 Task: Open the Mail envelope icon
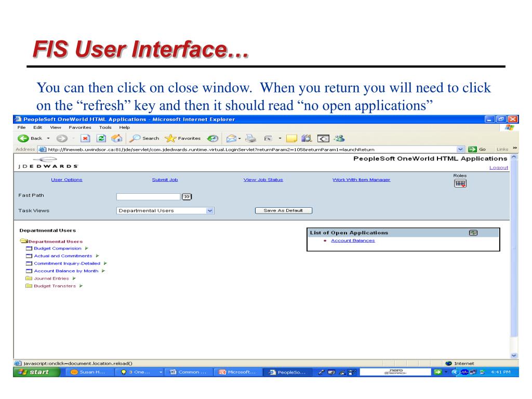[x=231, y=138]
